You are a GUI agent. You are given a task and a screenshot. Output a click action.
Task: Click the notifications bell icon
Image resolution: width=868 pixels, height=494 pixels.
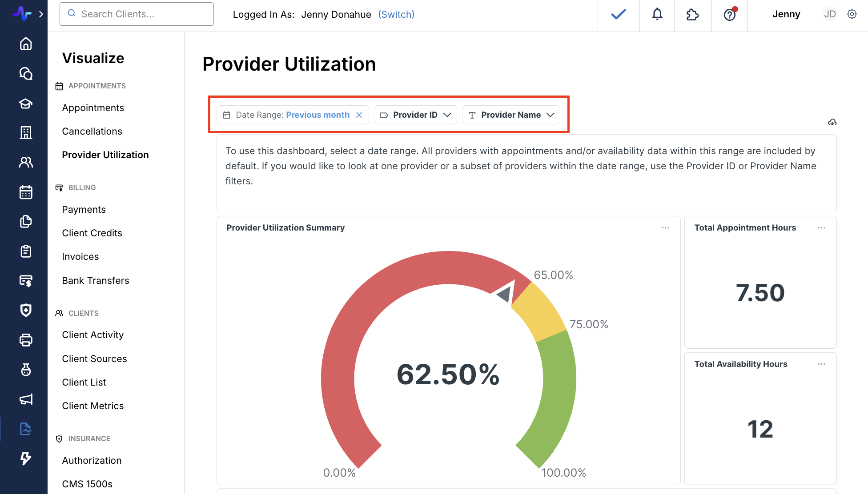(657, 14)
